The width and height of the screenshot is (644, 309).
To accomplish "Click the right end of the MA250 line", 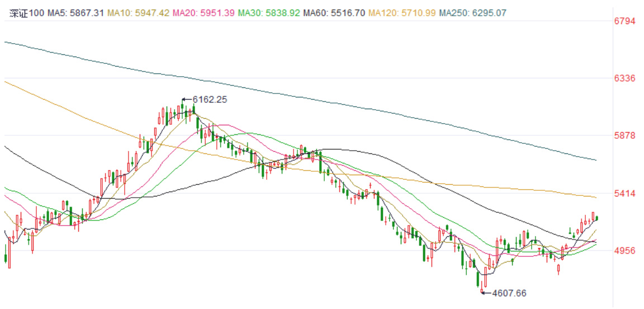I will [596, 160].
